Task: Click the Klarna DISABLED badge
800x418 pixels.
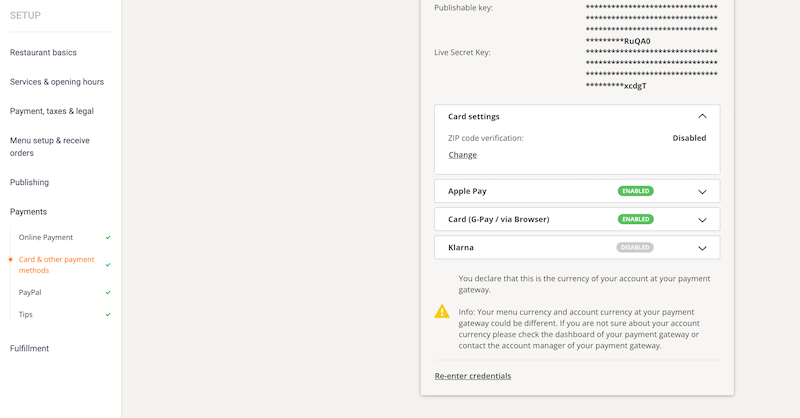Action: [x=635, y=247]
